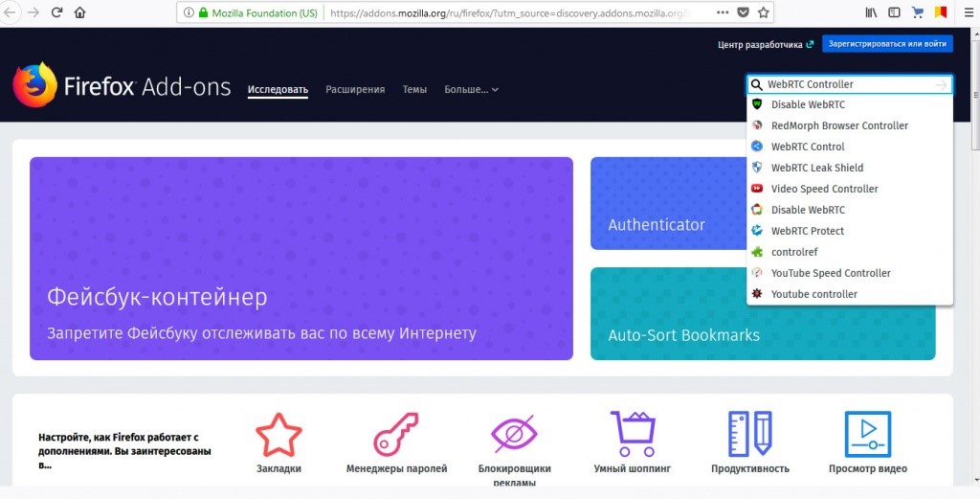Screen dimensions: 980x499
Task: Choose the Просмотр видео category icon
Action: pyautogui.click(x=867, y=434)
